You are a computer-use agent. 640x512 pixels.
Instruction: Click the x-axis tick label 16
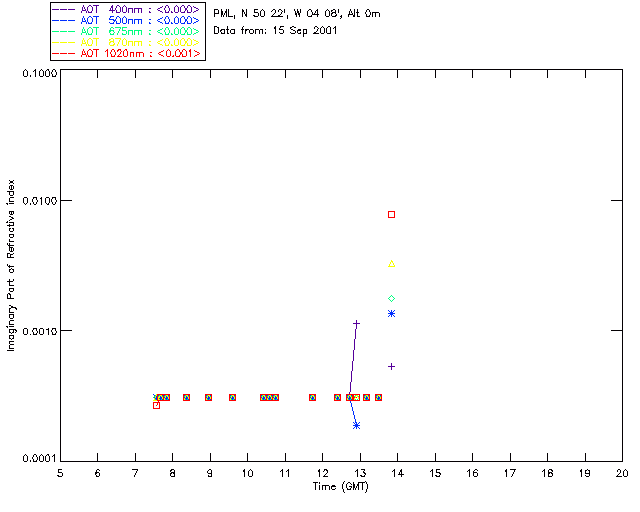tap(472, 473)
